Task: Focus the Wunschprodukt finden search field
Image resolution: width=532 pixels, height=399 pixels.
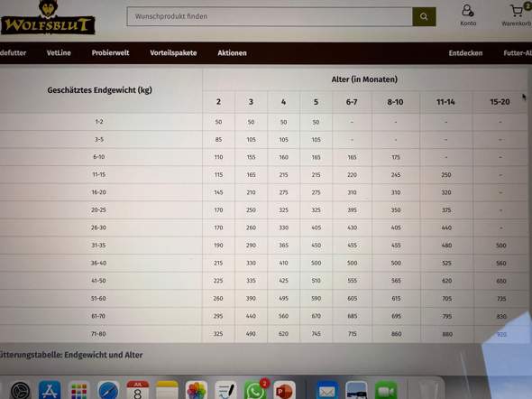Action: pos(270,16)
